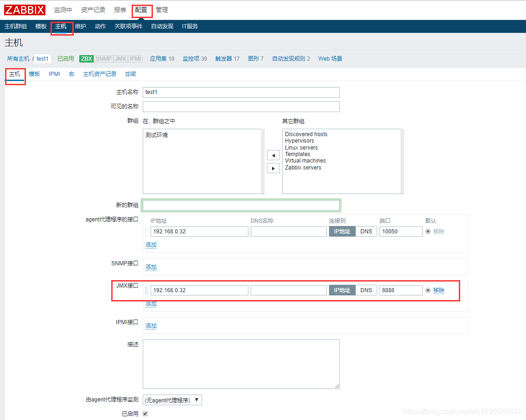Screen dimensions: 526x420
Task: Click 添加 in IPMI接口 row
Action: tap(151, 326)
